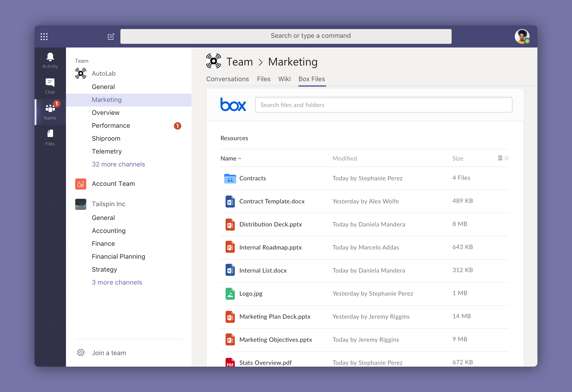Toggle grid view for the file list
Viewport: 572px width, 392px height.
[507, 158]
